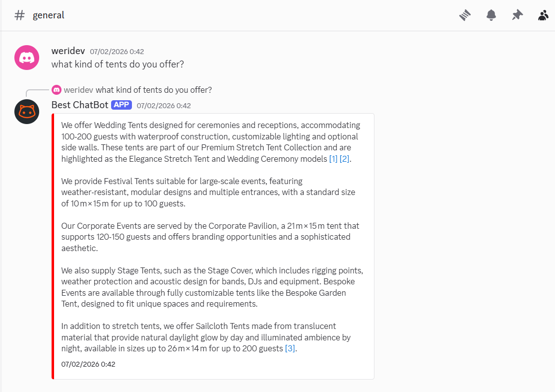Toggle the member list visibility
This screenshot has height=392, width=555.
click(543, 15)
